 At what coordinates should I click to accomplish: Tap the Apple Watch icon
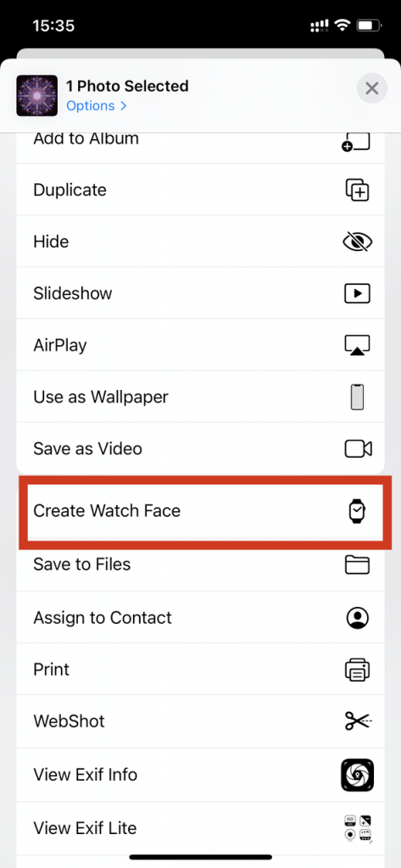[357, 511]
